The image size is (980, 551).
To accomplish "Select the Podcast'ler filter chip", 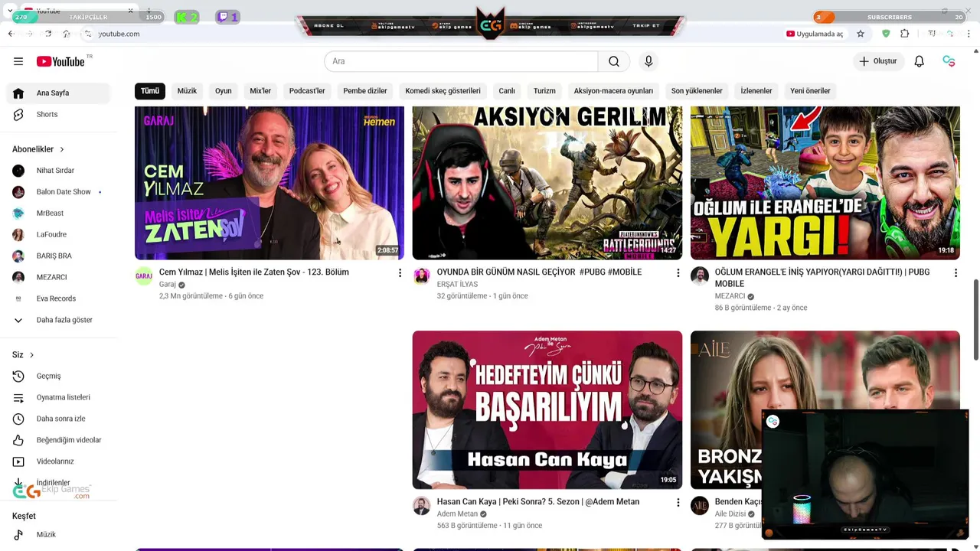I will (x=307, y=90).
